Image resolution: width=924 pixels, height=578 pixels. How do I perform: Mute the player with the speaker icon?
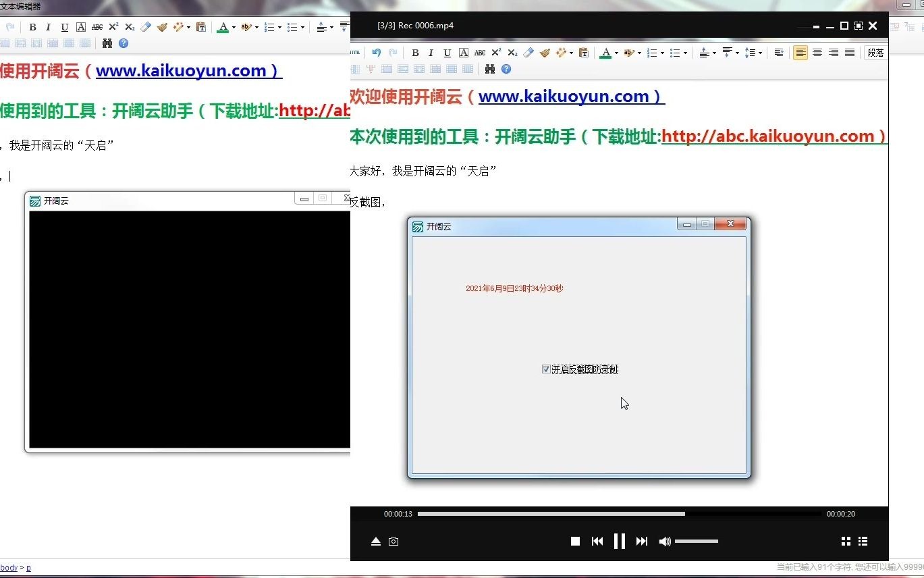pos(664,541)
